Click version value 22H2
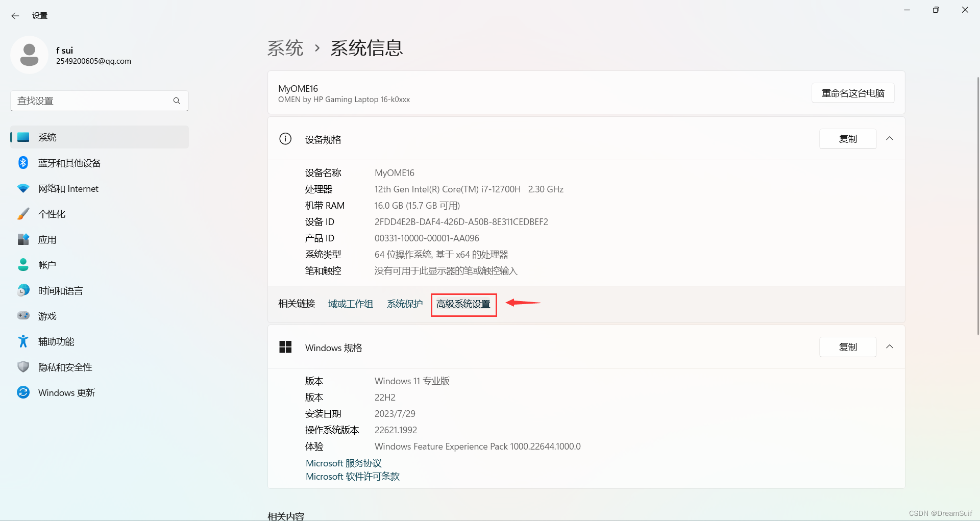980x521 pixels. tap(385, 398)
